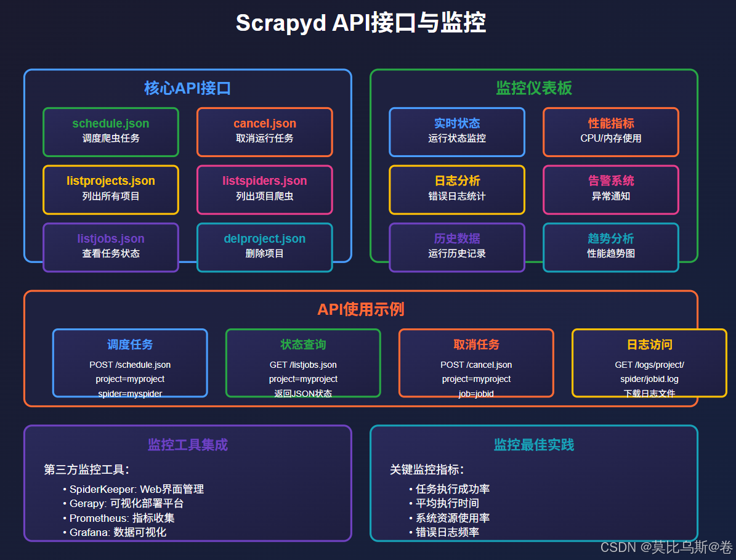
Task: Click the SpiderKeeper: Web界面管理 item
Action: coord(137,489)
